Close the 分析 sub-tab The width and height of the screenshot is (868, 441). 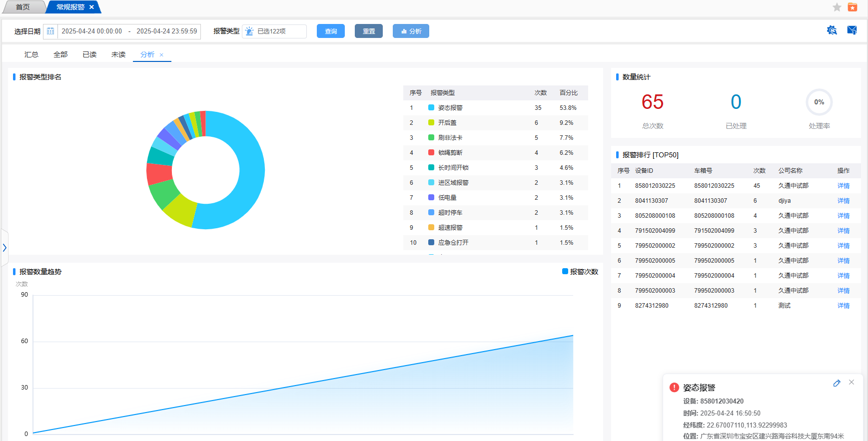161,55
